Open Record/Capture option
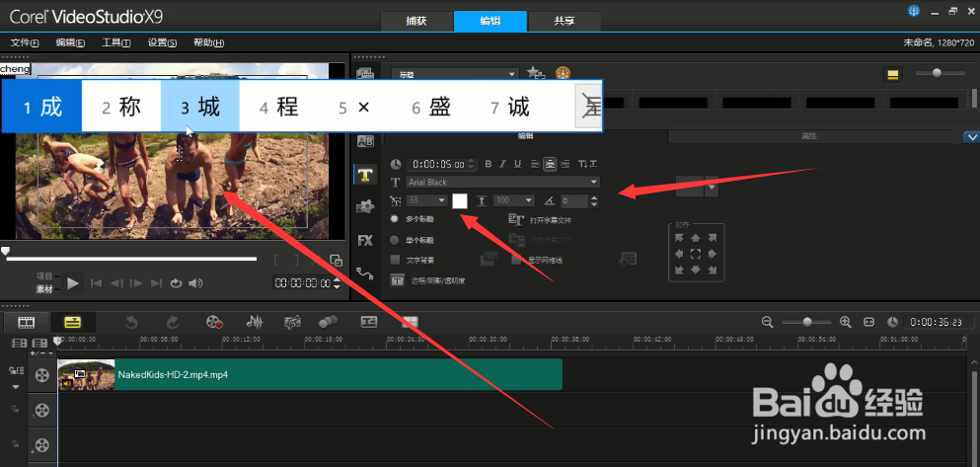The width and height of the screenshot is (980, 467). [x=214, y=323]
